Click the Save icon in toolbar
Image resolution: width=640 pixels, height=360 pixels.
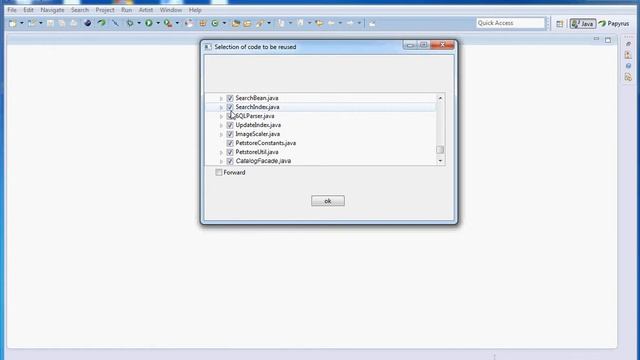50,23
